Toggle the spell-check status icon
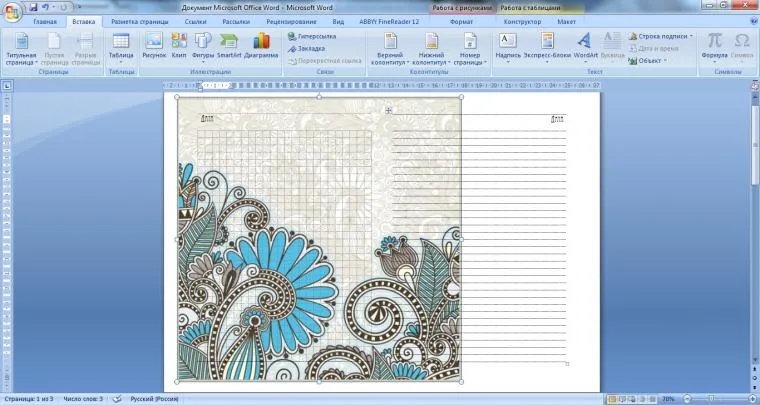Viewport: 760px width, 405px height. [117, 399]
